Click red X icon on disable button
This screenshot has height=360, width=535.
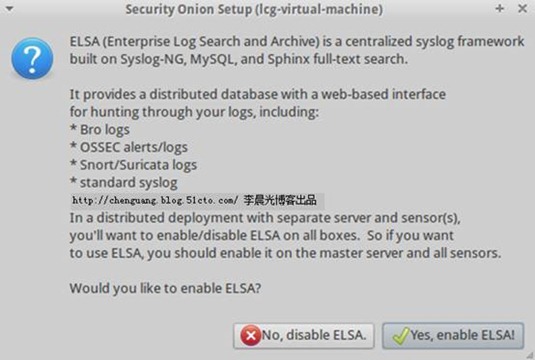click(x=251, y=336)
